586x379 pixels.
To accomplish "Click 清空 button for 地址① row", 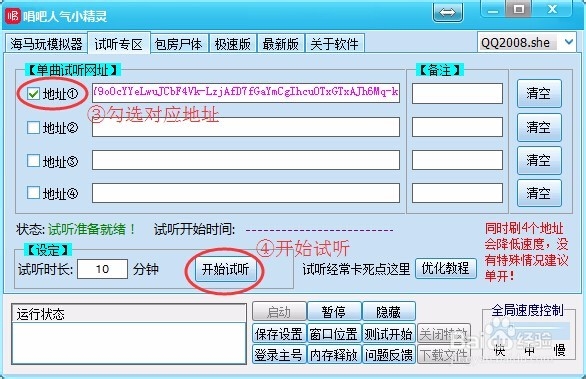I will (x=539, y=93).
